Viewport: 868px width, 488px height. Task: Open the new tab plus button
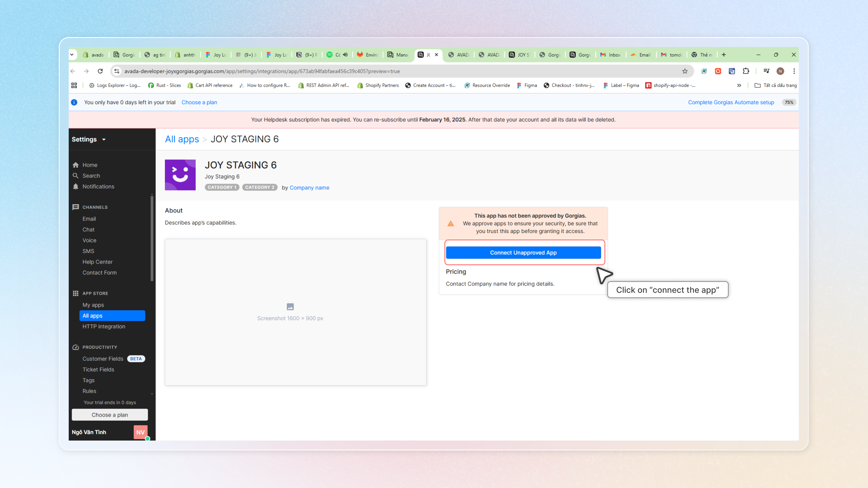coord(723,54)
